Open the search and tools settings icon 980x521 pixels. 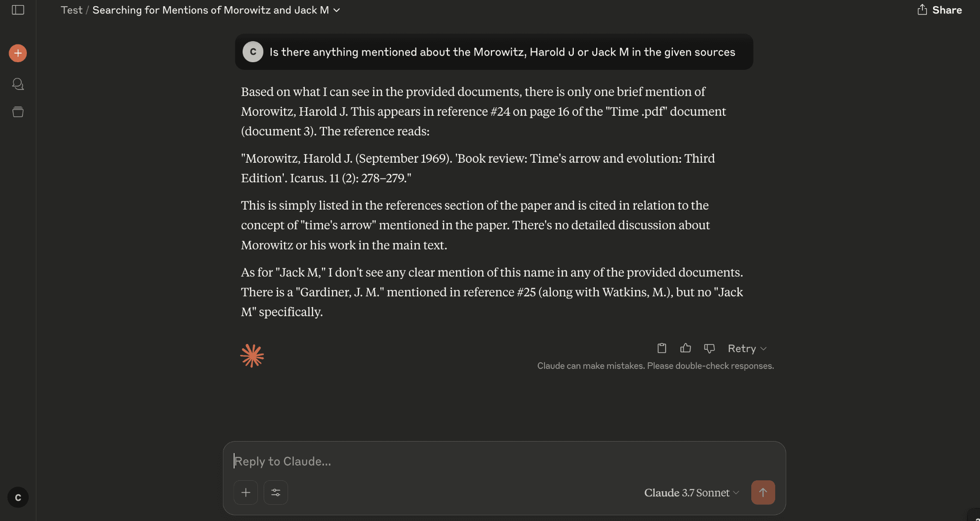(x=276, y=492)
